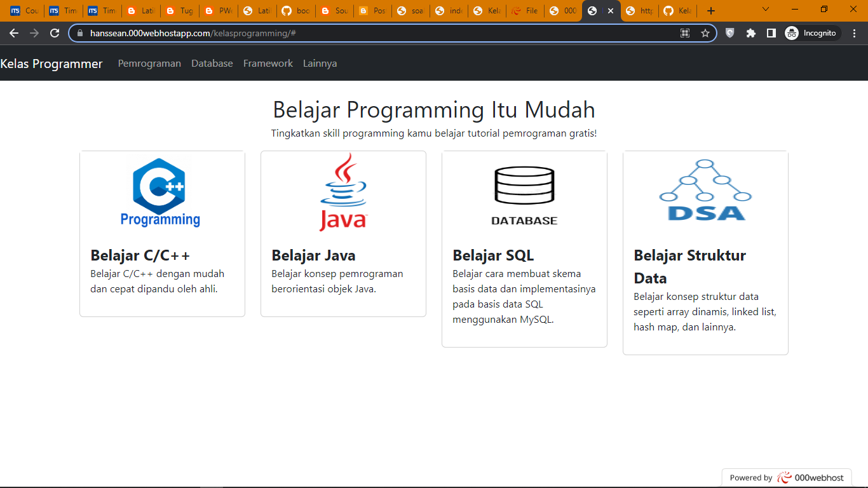Screen dimensions: 868x488
Task: Click the C/C++ card description text
Action: pos(158,281)
